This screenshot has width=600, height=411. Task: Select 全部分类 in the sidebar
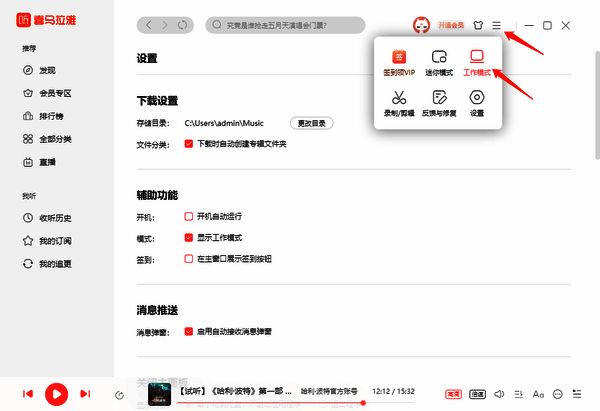(47, 139)
